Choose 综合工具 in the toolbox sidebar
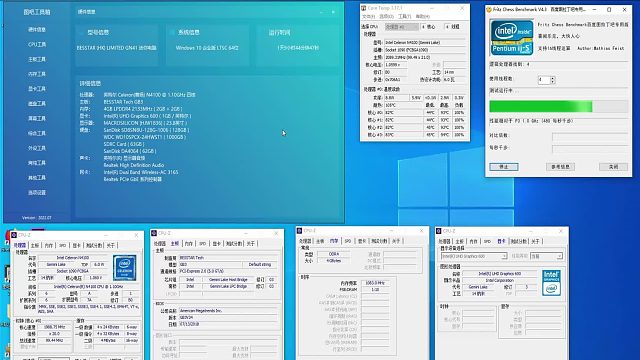Screen dimensions: 640x360 pyautogui.click(x=37, y=133)
